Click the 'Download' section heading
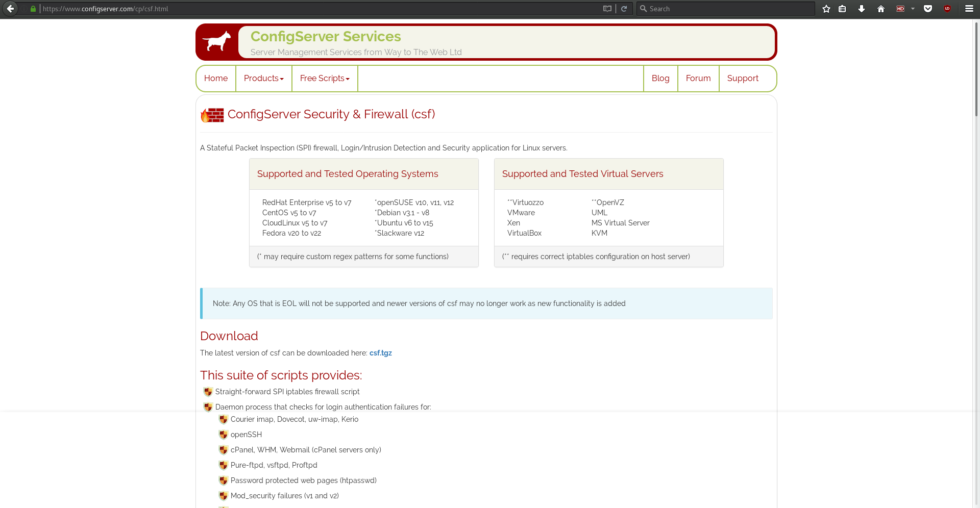The image size is (980, 508). tap(229, 336)
